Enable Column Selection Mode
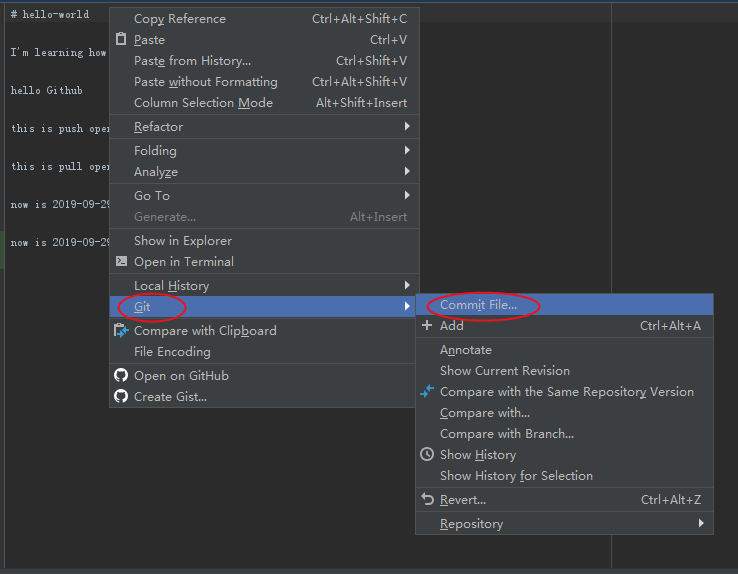The image size is (738, 574). pyautogui.click(x=265, y=103)
